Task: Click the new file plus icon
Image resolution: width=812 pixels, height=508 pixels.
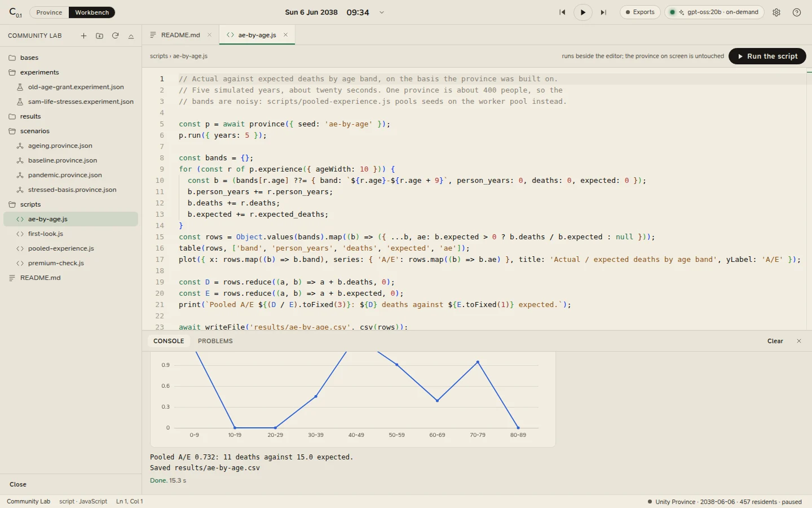Action: (x=83, y=36)
